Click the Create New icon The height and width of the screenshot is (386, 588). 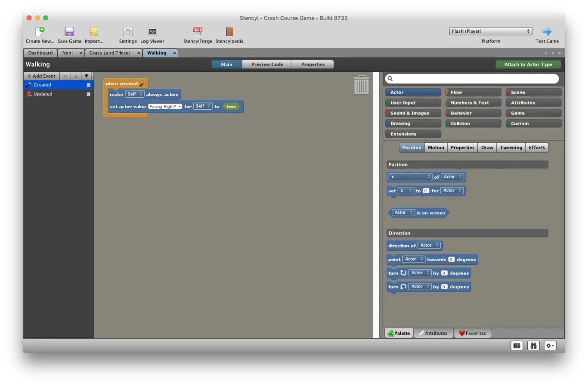click(x=40, y=31)
